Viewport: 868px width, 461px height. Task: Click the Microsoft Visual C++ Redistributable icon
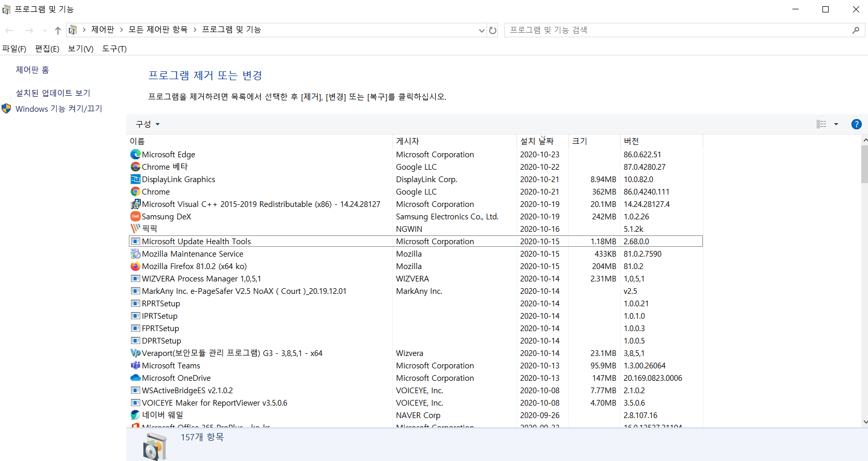click(x=136, y=204)
